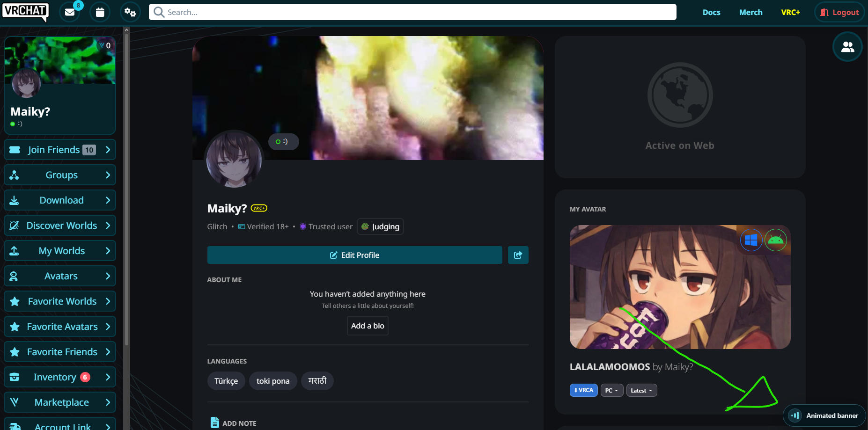Viewport: 868px width, 430px height.
Task: Open the PC platform dropdown
Action: 611,390
